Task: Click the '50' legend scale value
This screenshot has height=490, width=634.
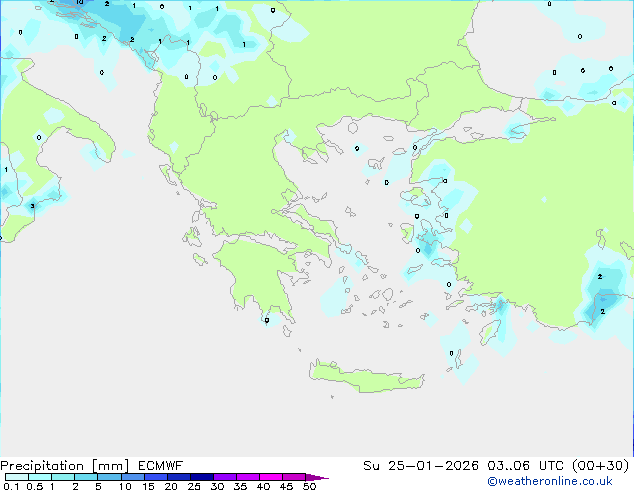Action: 309,486
